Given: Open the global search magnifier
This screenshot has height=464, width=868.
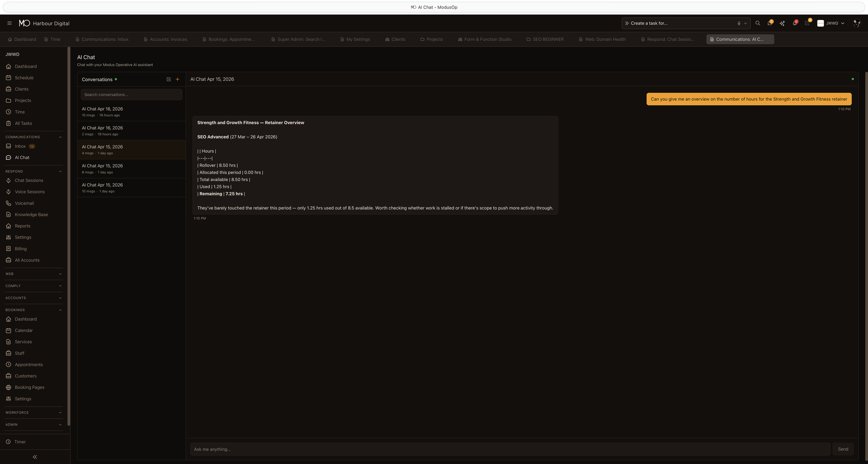Looking at the screenshot, I should (x=758, y=23).
